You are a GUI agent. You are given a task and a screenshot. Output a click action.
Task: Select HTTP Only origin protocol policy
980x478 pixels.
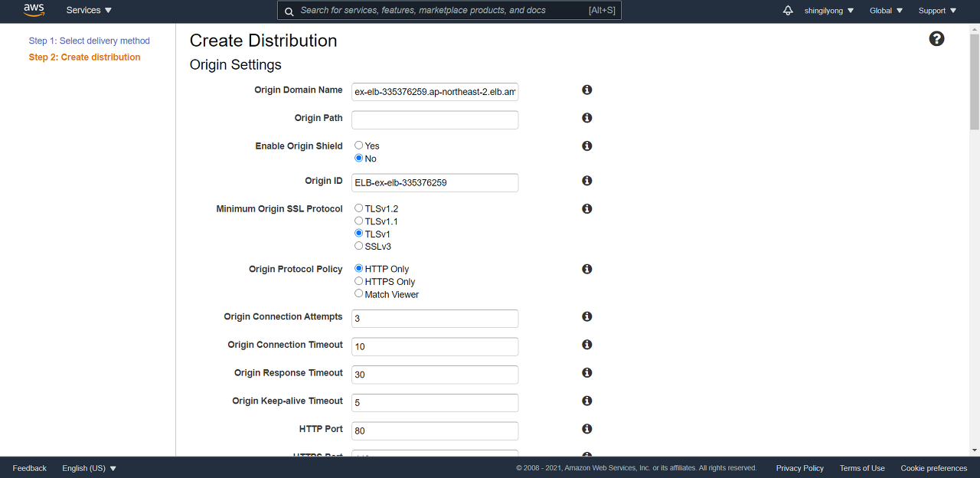[358, 268]
